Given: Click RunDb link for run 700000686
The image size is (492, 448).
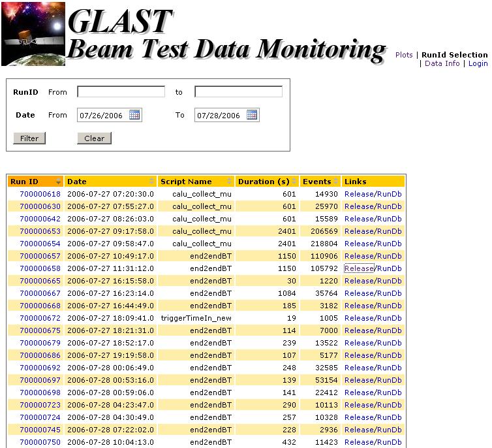Looking at the screenshot, I should coord(389,355).
